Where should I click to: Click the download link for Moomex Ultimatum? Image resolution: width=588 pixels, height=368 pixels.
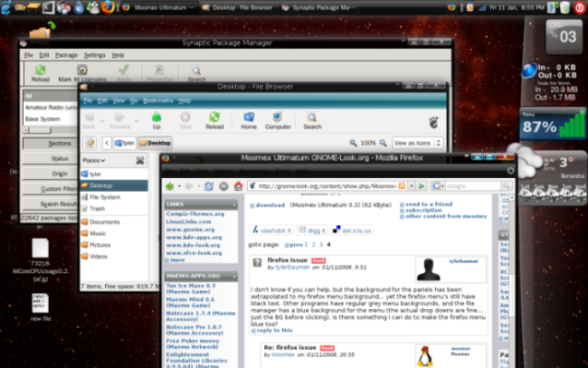pos(267,205)
